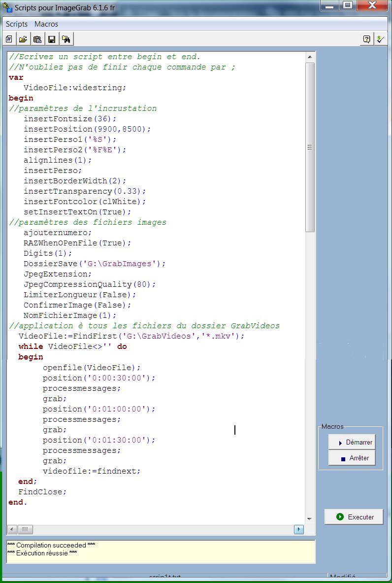Image resolution: width=392 pixels, height=583 pixels.
Task: Click the vertical scrollbar up arrow
Action: point(310,56)
